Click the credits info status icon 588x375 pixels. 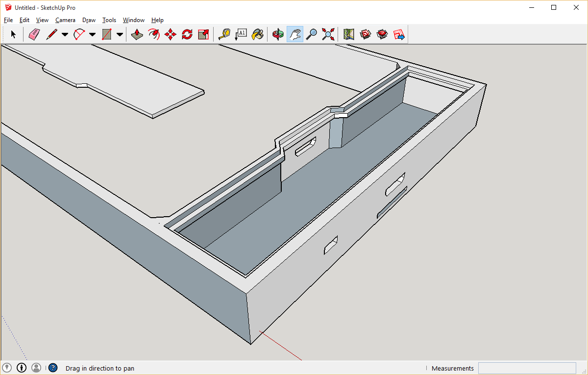(22, 368)
